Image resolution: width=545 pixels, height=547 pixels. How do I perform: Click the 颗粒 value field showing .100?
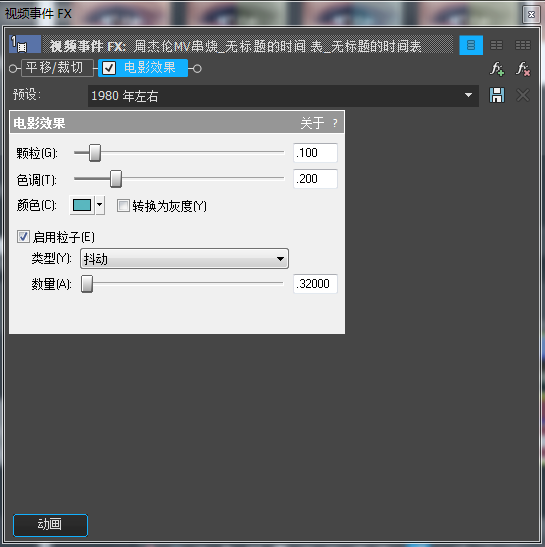[315, 153]
